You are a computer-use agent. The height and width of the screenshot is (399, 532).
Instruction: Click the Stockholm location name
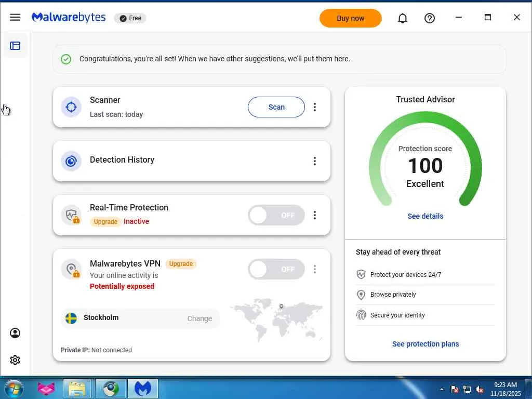point(101,317)
